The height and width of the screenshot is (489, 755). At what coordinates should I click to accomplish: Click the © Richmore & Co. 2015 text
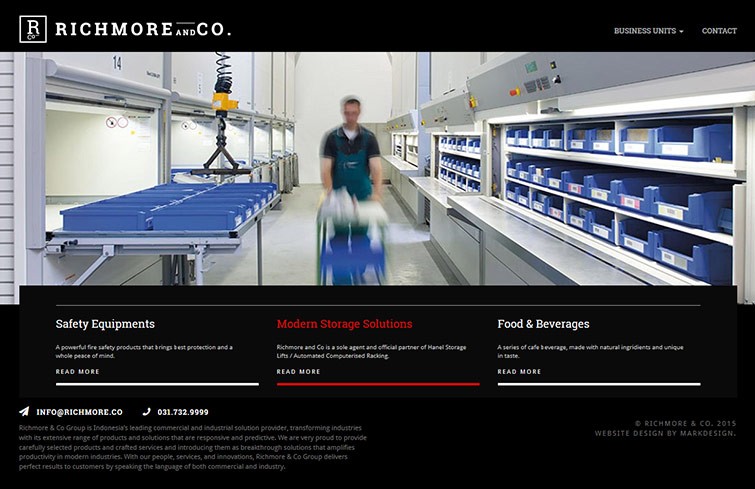pos(686,424)
